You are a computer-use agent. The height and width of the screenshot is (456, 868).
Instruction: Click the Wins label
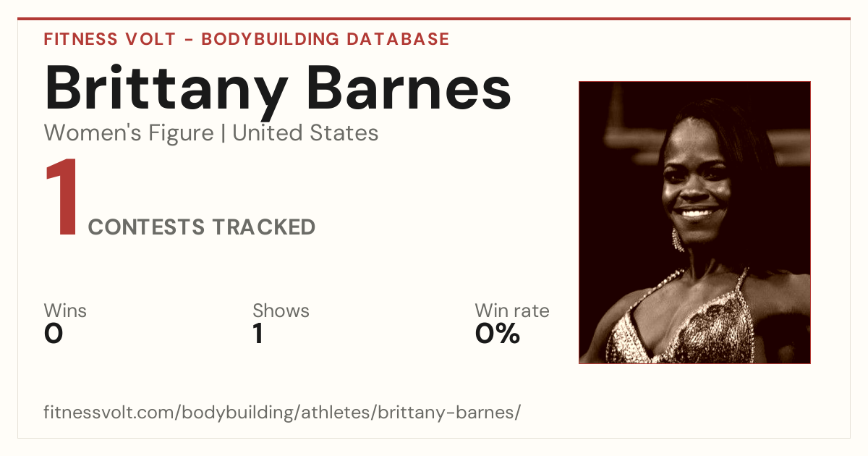[65, 311]
